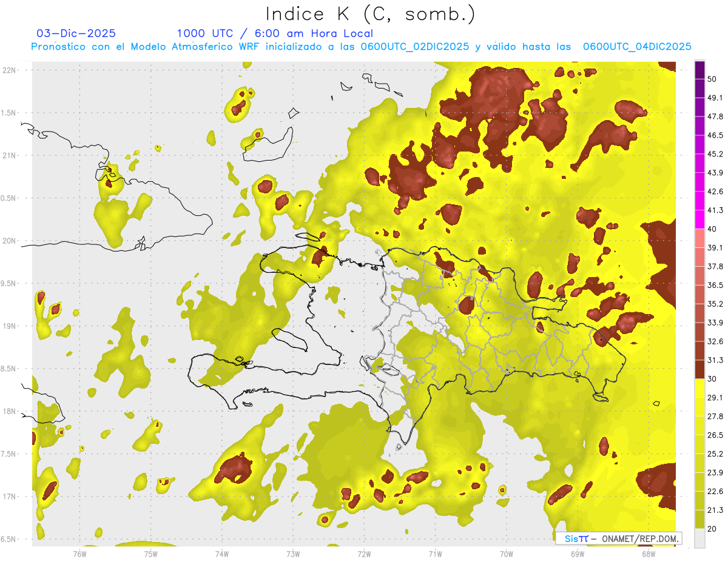Pick the magenta swatch between 41.3 and 42.6

click(699, 200)
